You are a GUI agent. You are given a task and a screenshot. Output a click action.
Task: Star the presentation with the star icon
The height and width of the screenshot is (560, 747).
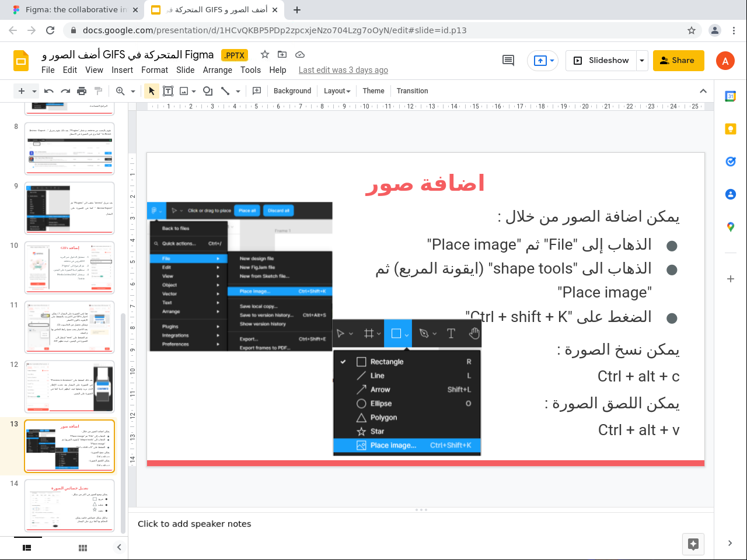(265, 54)
